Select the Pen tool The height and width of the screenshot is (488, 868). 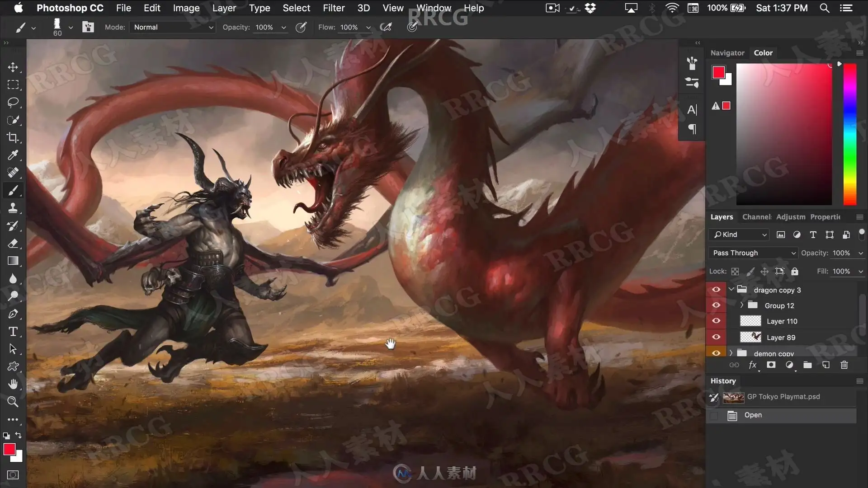point(13,314)
